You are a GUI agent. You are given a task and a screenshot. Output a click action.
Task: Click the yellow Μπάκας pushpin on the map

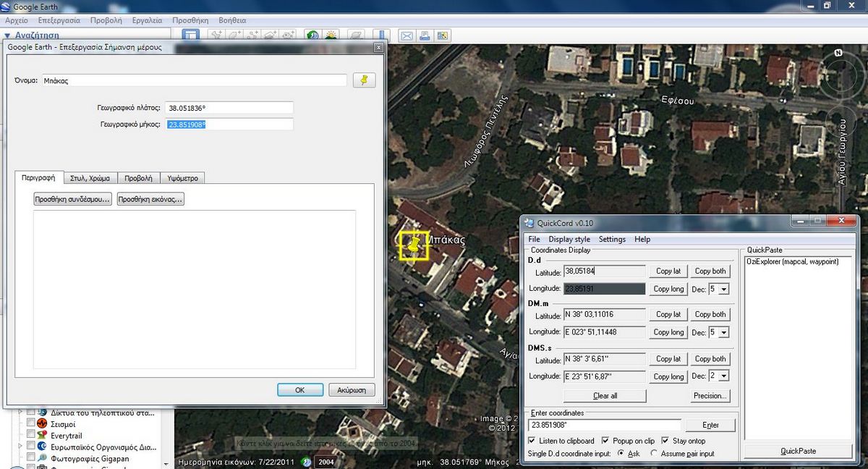[x=413, y=245]
